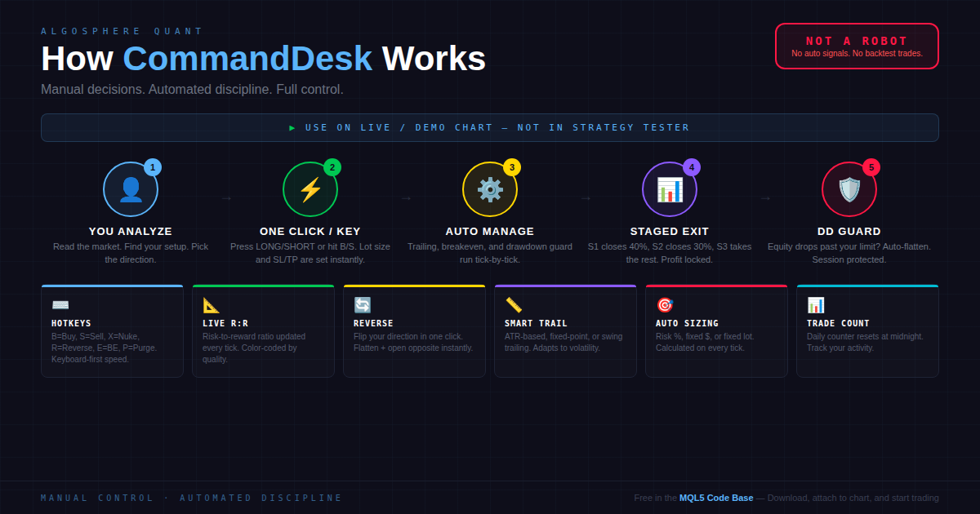Click the HOTKEYS card
980x514 pixels.
pos(112,330)
